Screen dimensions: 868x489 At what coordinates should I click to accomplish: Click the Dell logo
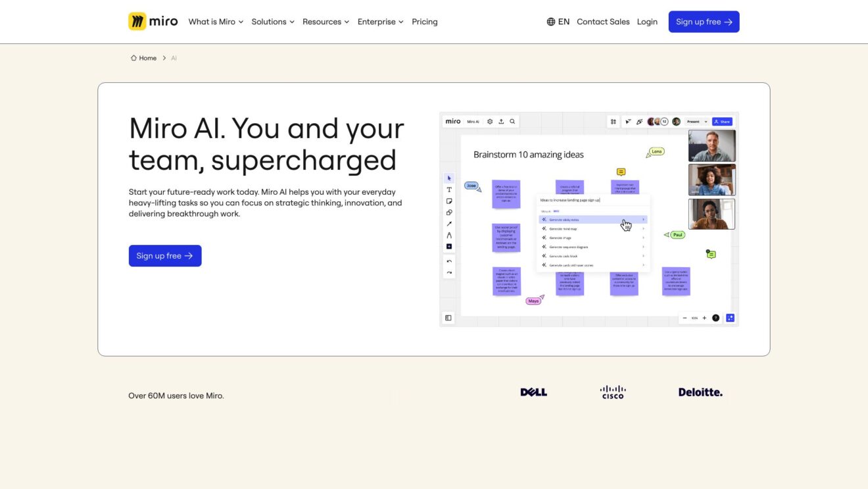tap(534, 392)
